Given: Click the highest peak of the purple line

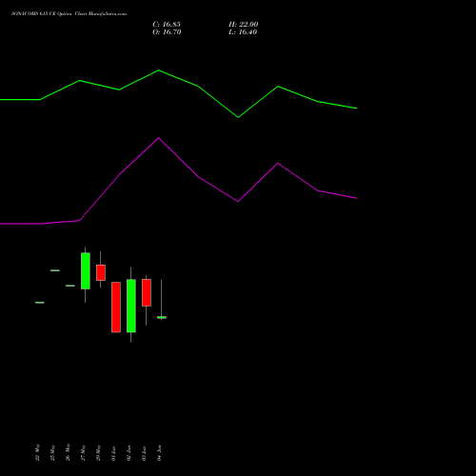Looking at the screenshot, I should click(159, 138).
